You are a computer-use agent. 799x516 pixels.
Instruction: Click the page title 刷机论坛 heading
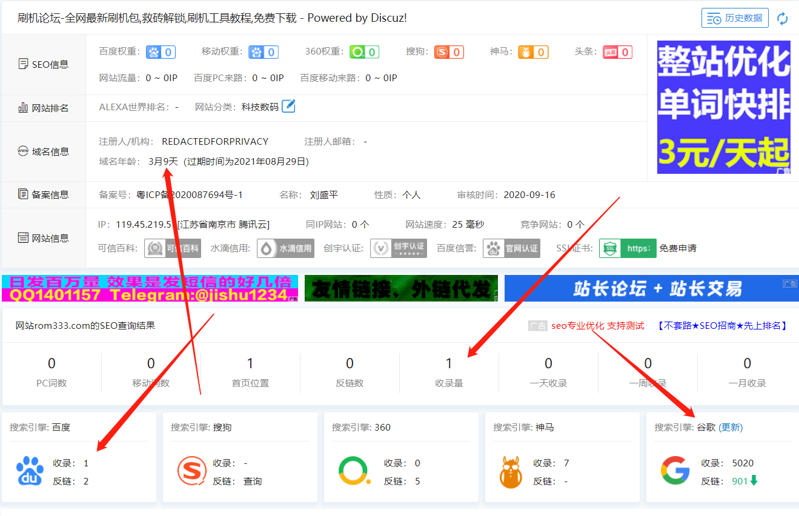pos(212,18)
